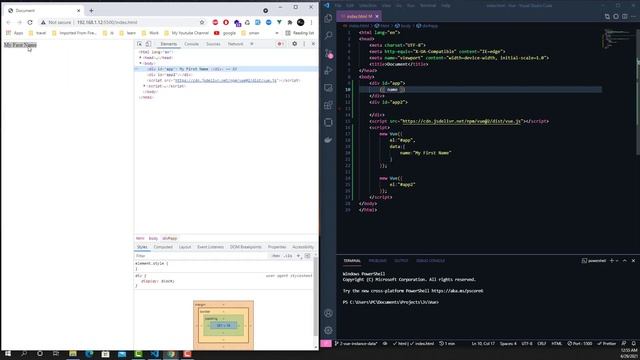640x360 pixels.
Task: Open Source Control in VS Code activity bar
Action: 329,53
